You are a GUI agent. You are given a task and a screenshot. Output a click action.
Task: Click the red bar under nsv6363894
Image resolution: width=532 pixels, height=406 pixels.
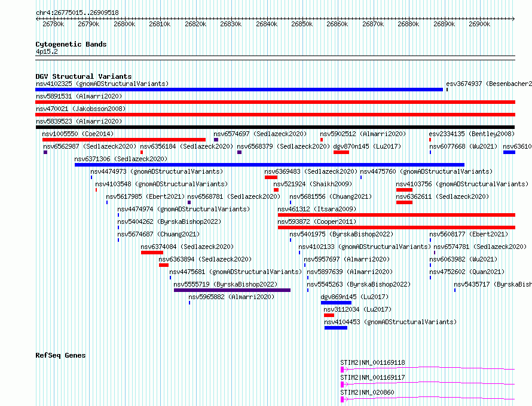point(164,265)
